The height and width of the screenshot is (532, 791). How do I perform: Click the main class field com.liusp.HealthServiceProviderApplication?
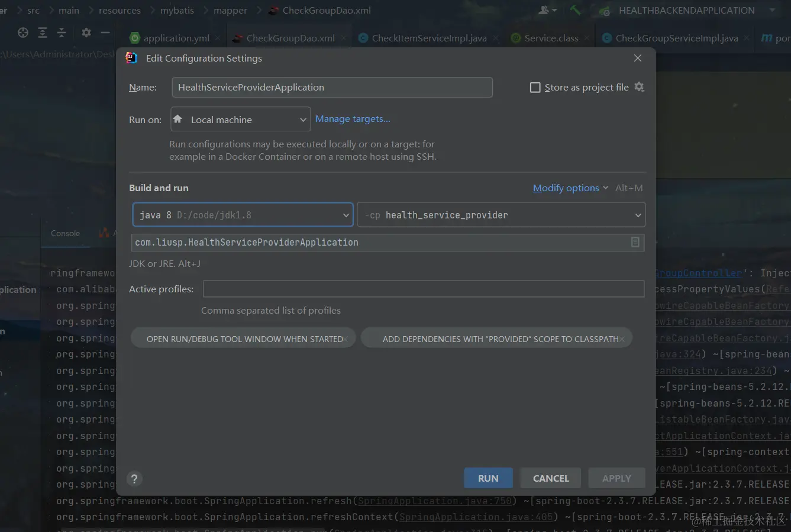(x=388, y=243)
